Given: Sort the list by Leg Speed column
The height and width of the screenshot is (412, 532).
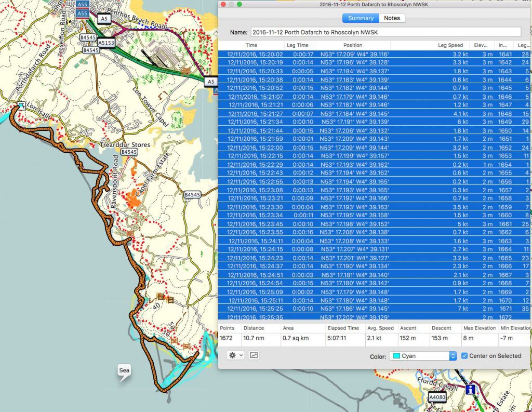Looking at the screenshot, I should [x=450, y=45].
